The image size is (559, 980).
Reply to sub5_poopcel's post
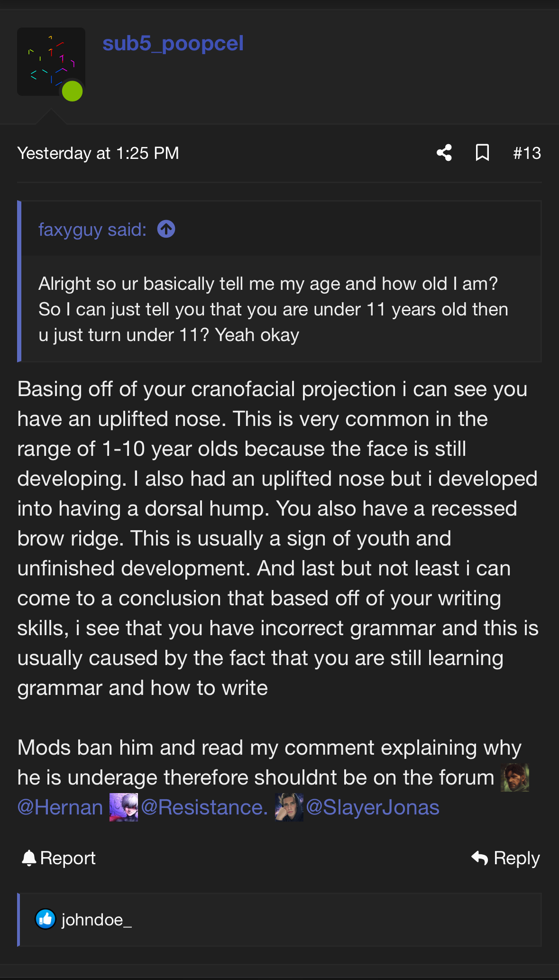(505, 858)
